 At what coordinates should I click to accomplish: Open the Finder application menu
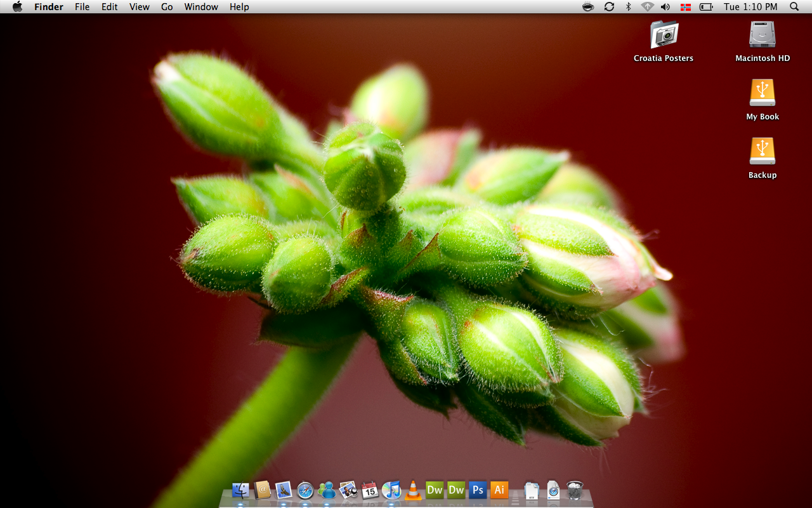point(49,7)
